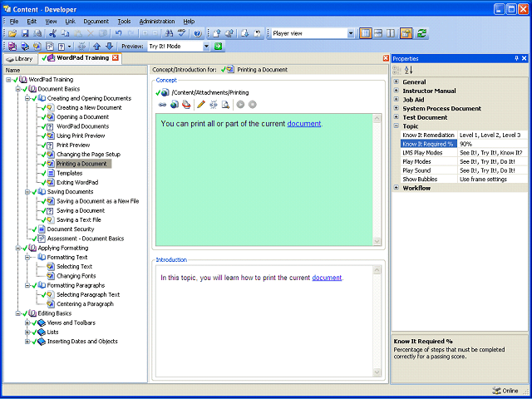Expand the Job Aid properties category

[x=396, y=100]
